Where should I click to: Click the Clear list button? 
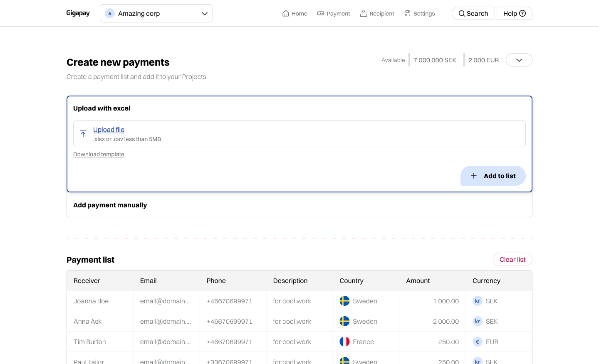[512, 259]
